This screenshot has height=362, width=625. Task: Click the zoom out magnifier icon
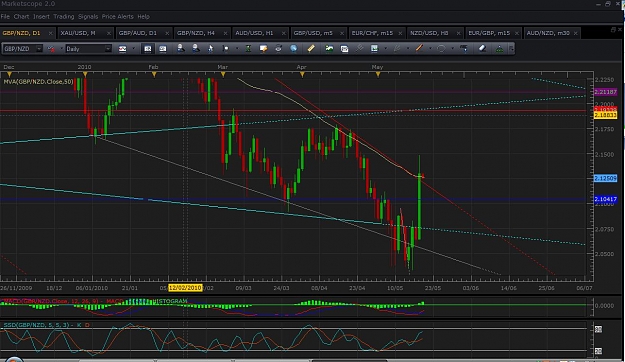tap(196, 48)
